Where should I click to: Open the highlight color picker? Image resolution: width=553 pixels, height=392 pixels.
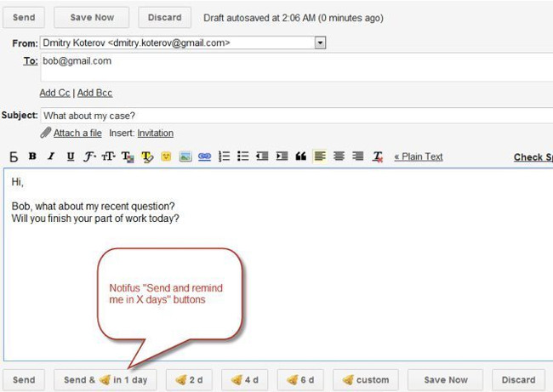(x=147, y=156)
